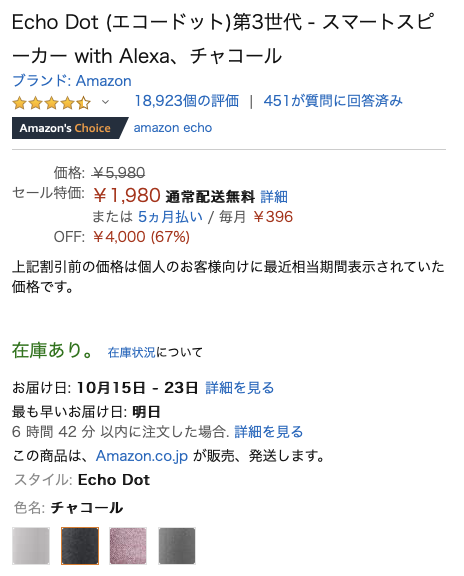Expand the rating breakdown chevron
Image resolution: width=464 pixels, height=576 pixels.
point(105,102)
